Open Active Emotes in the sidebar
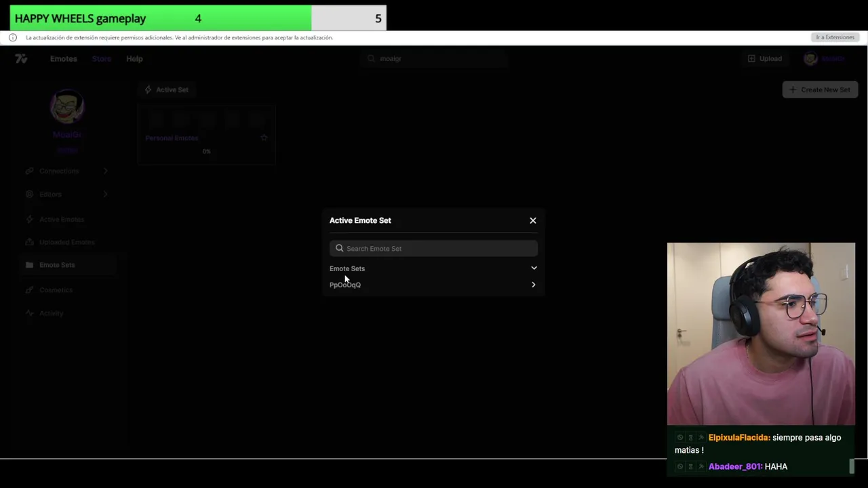868x488 pixels. [x=62, y=220]
